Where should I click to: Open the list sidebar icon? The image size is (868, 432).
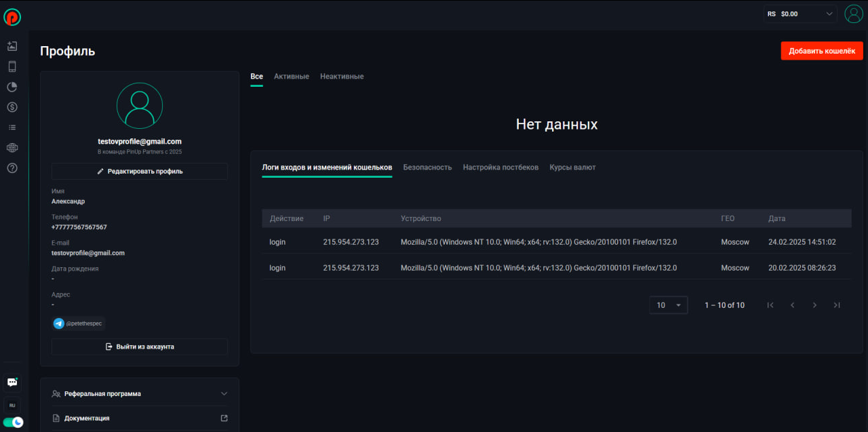(x=12, y=127)
